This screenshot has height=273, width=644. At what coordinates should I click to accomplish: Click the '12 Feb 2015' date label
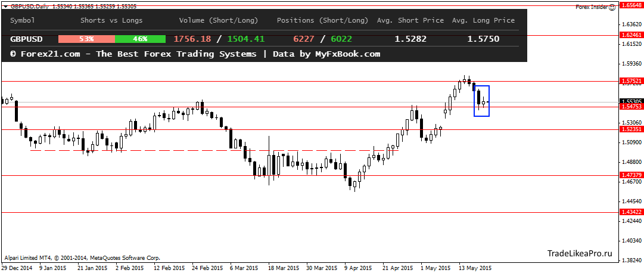(x=169, y=268)
